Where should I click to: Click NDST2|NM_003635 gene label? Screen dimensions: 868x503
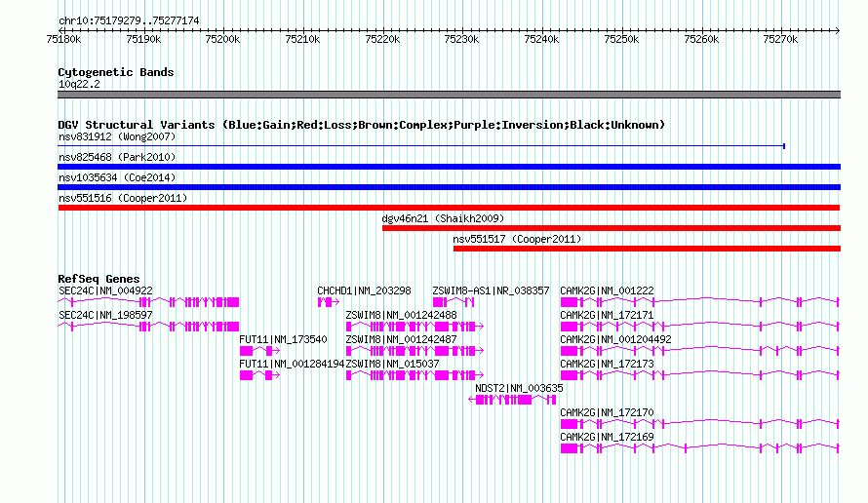(x=519, y=388)
